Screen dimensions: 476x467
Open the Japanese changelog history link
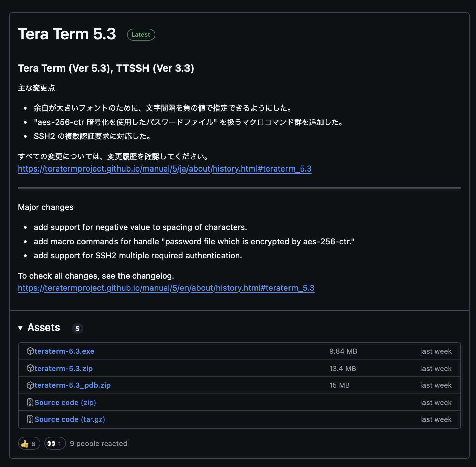165,169
